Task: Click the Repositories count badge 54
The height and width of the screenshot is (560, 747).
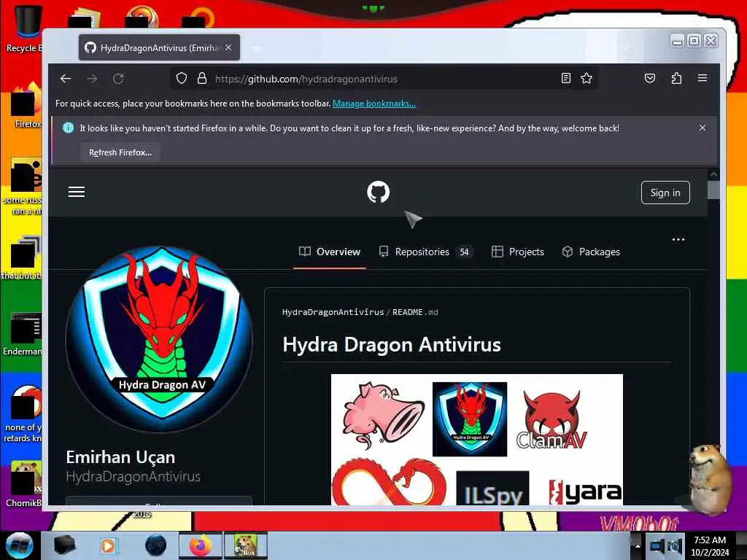Action: point(464,252)
